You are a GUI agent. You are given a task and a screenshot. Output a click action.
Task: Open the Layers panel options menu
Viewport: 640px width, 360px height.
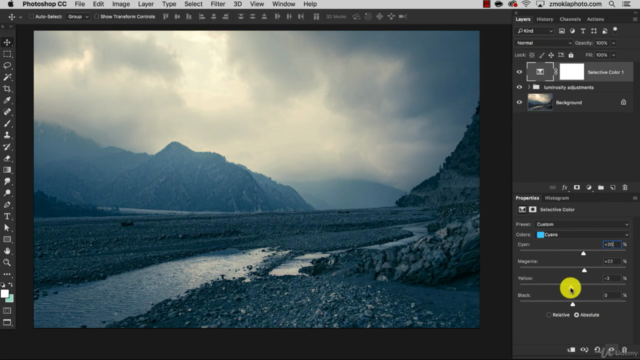tap(635, 19)
